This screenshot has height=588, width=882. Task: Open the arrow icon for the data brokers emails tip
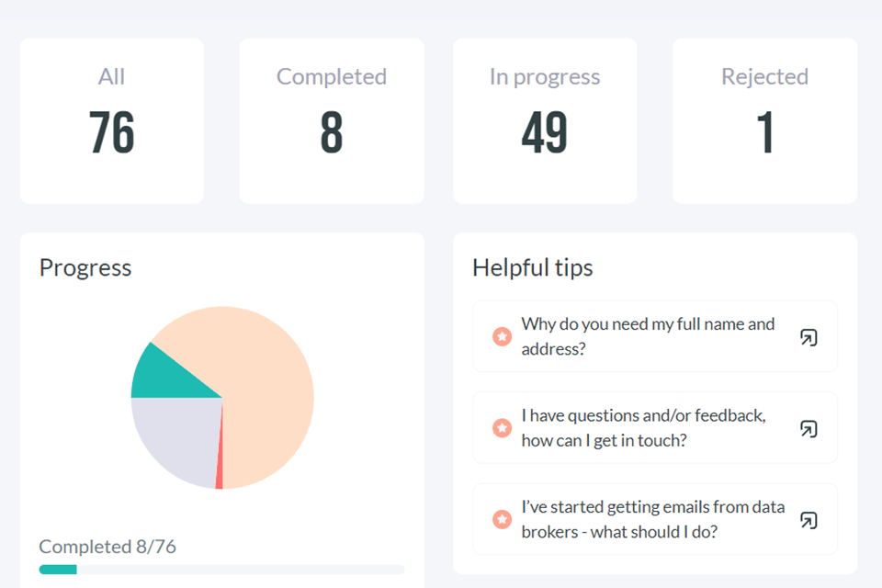(808, 520)
